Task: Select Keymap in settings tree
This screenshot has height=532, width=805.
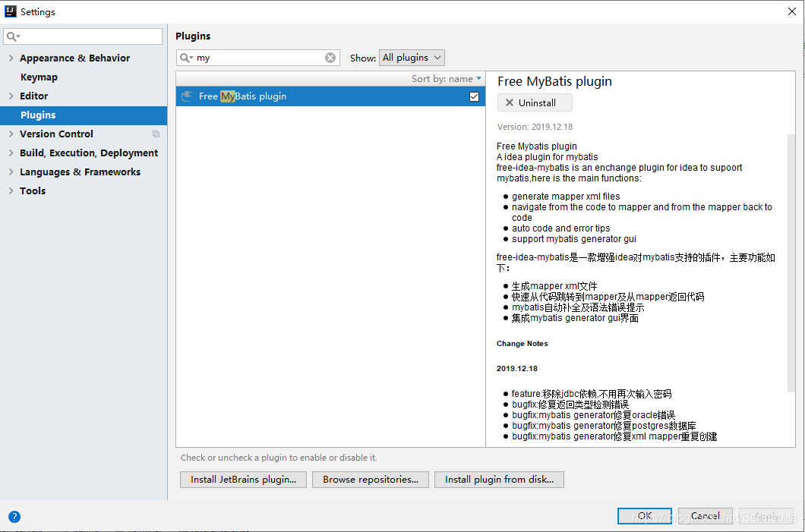Action: [x=39, y=77]
